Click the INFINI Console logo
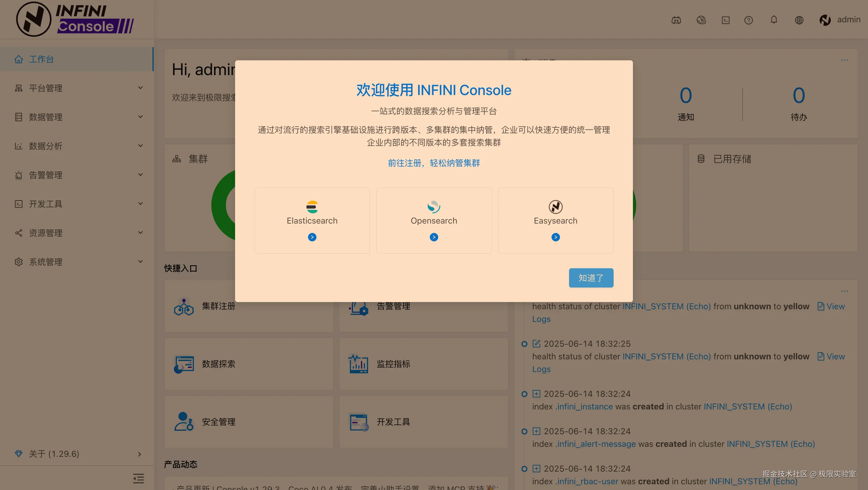The height and width of the screenshot is (490, 868). tap(75, 19)
